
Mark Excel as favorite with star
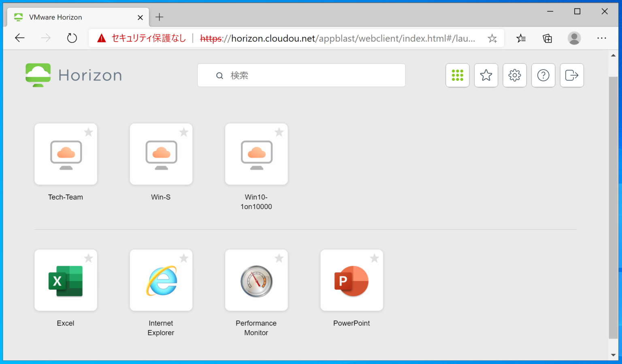88,258
